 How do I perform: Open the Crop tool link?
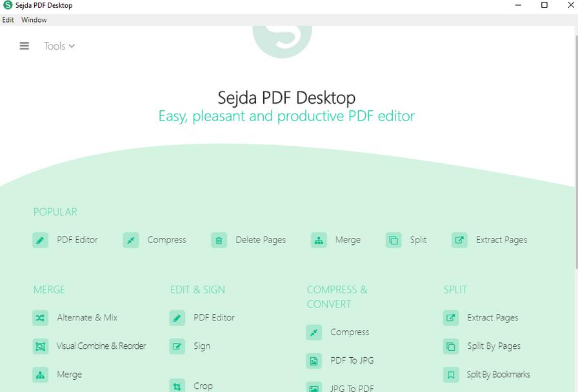click(x=203, y=386)
